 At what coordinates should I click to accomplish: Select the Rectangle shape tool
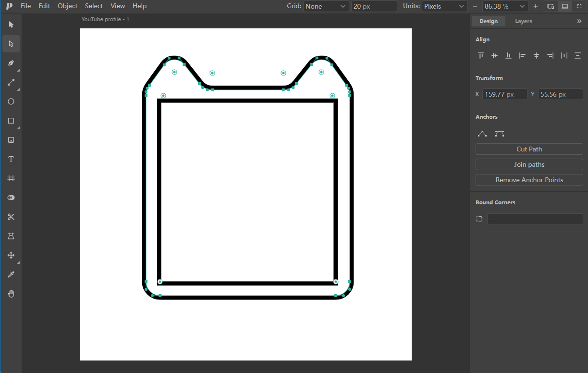pos(11,121)
